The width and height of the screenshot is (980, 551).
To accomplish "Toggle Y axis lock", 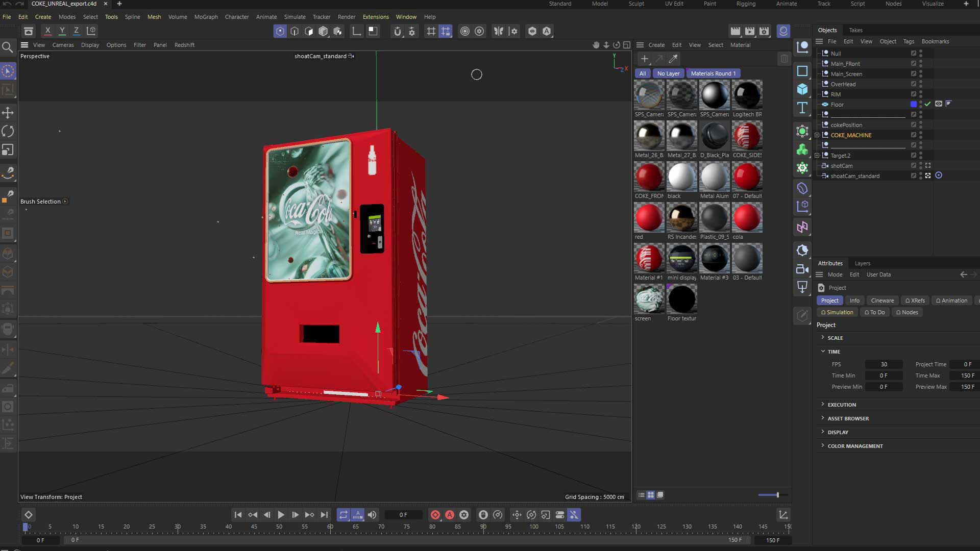I will point(62,31).
